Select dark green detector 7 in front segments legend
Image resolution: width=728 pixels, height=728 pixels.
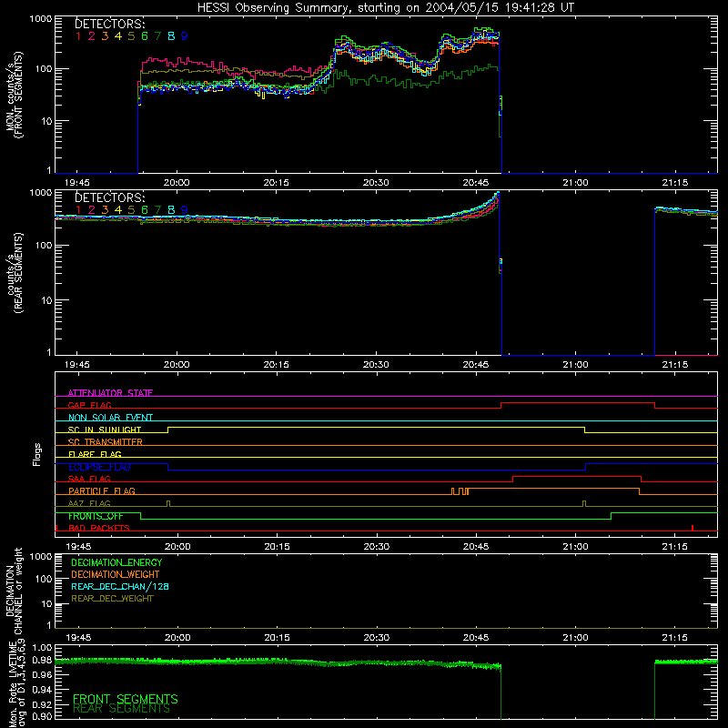pyautogui.click(x=157, y=36)
